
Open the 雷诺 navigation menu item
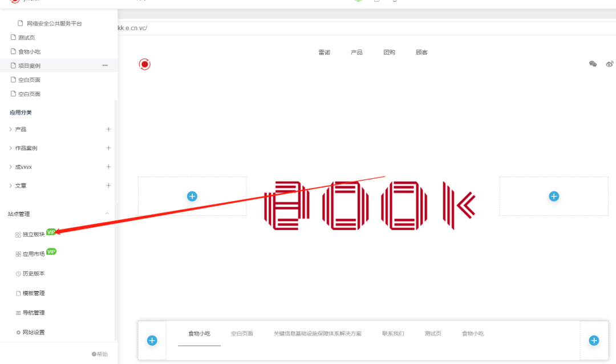[324, 52]
